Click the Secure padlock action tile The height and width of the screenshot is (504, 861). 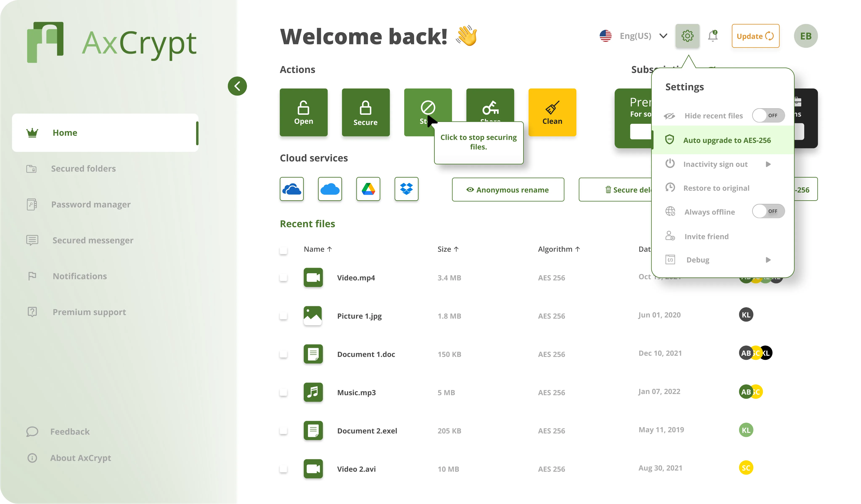(x=366, y=112)
